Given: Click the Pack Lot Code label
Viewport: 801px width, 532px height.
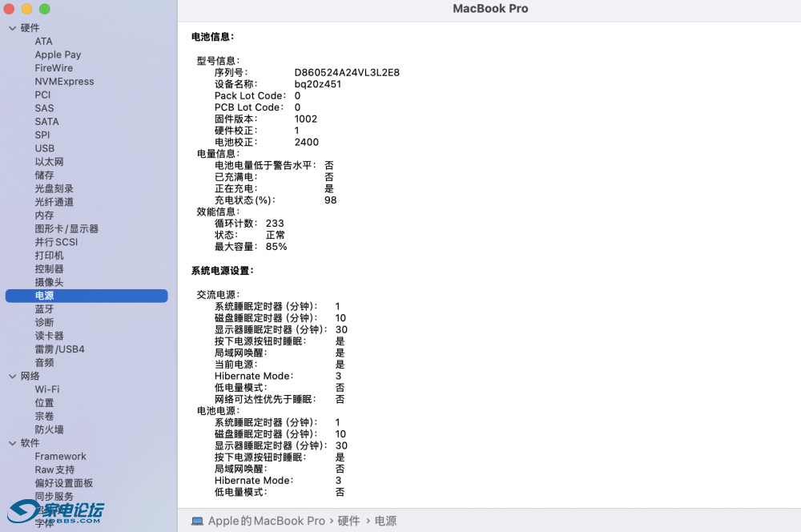Looking at the screenshot, I should pos(250,95).
